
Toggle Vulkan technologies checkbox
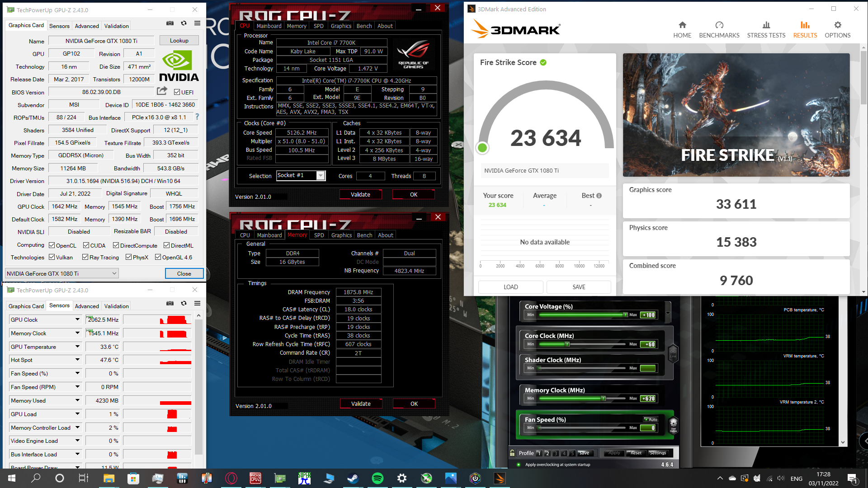click(52, 257)
